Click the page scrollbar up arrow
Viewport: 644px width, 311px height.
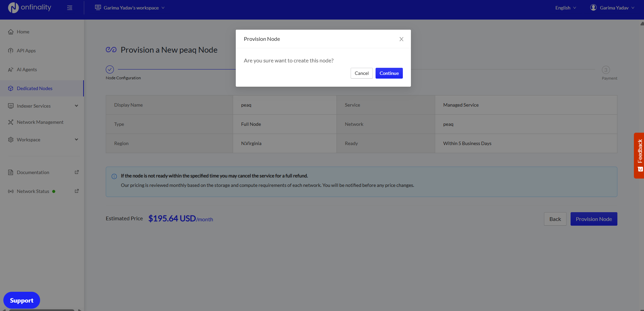[x=642, y=24]
